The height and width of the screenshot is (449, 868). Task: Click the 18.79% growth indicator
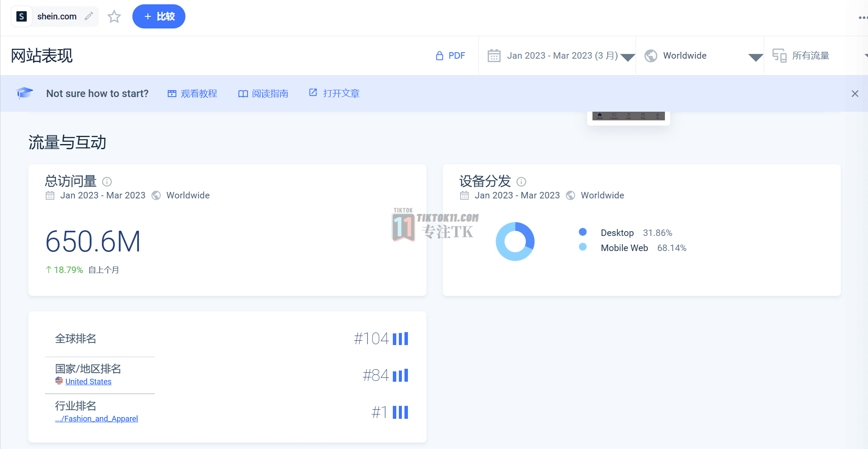pyautogui.click(x=65, y=270)
